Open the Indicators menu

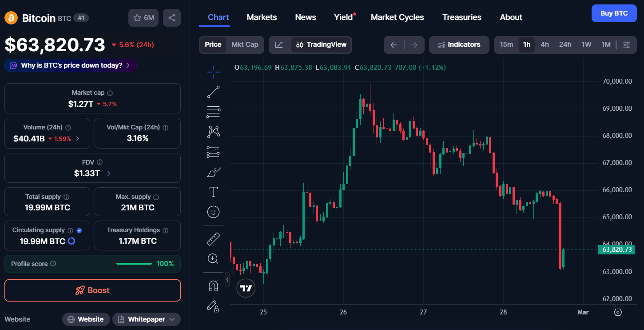tap(459, 44)
